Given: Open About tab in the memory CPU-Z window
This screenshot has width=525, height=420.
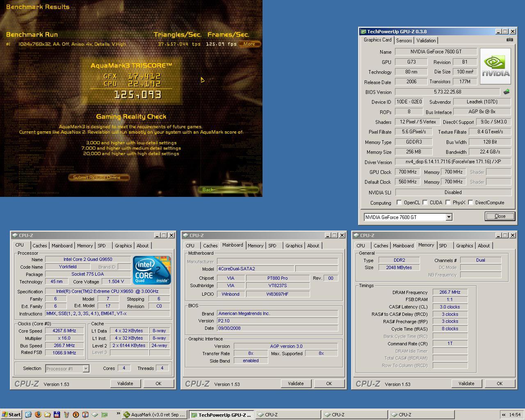Looking at the screenshot, I should coord(484,246).
